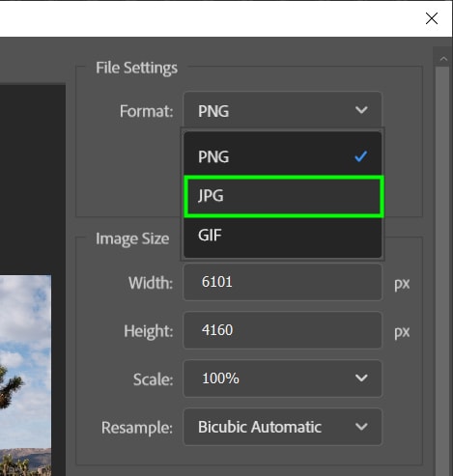This screenshot has height=476, width=453.
Task: Open the Resample Bicubic Automatic dropdown
Action: coord(282,427)
